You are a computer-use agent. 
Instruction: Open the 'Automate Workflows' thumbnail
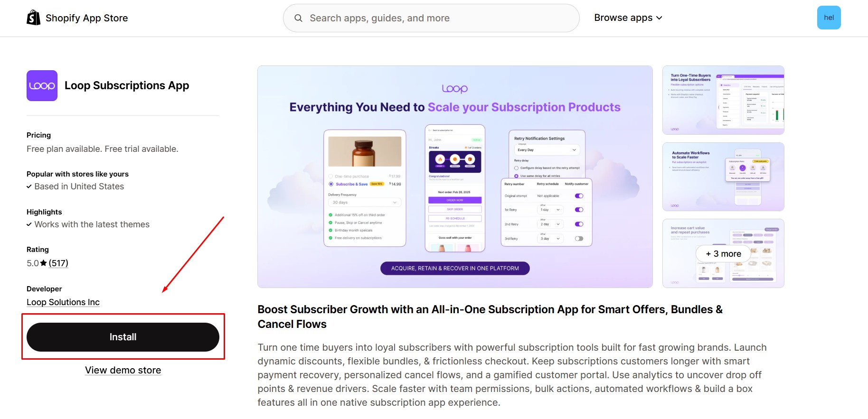point(723,177)
